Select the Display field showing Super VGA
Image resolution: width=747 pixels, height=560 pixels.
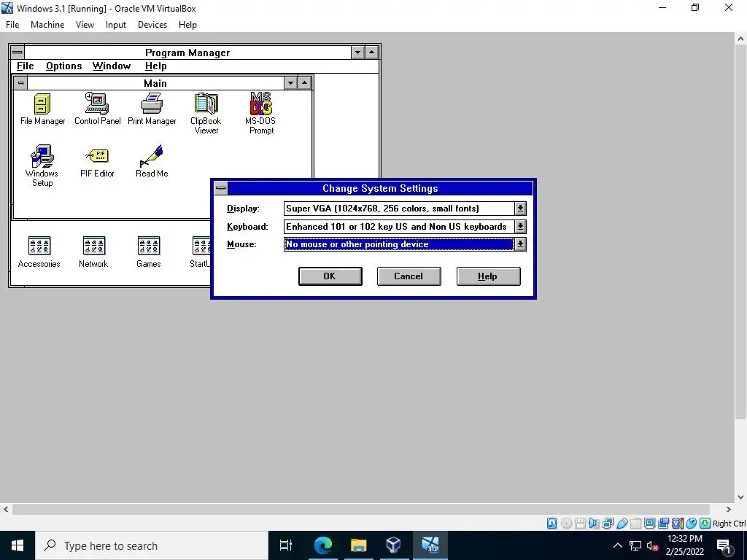(399, 208)
